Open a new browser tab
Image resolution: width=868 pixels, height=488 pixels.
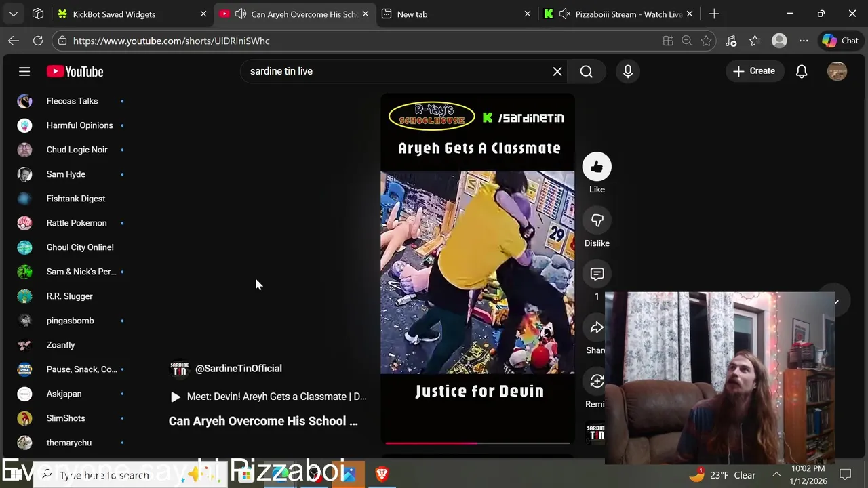[714, 14]
